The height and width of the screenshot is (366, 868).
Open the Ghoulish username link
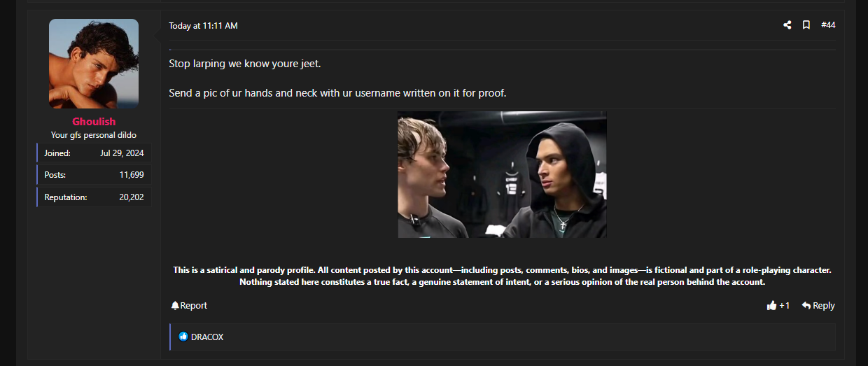coord(94,122)
